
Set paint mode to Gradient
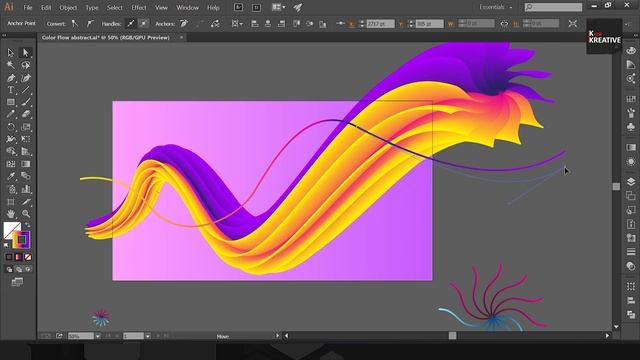(x=18, y=257)
